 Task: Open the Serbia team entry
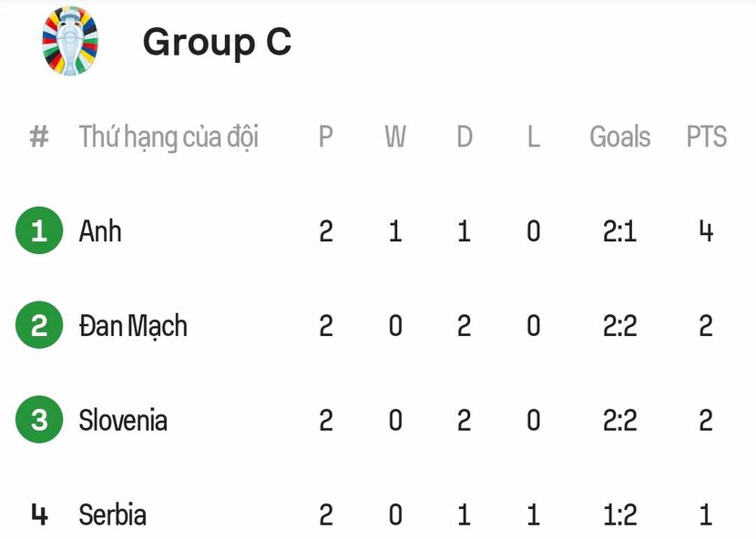pos(112,515)
